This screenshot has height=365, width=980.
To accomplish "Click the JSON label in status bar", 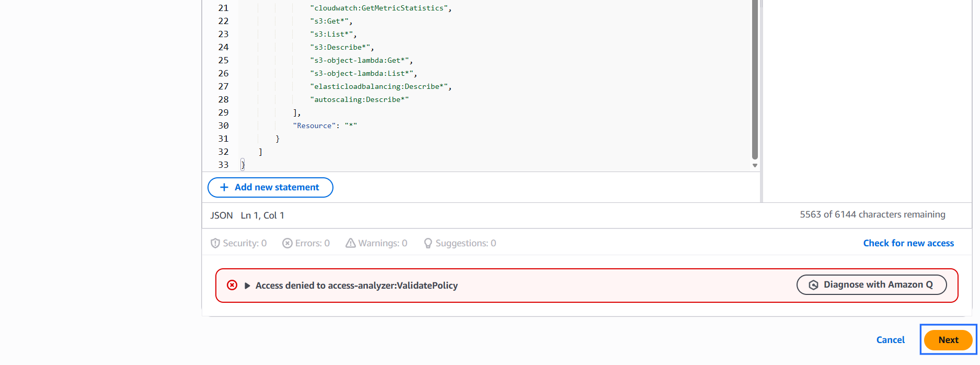I will click(221, 215).
